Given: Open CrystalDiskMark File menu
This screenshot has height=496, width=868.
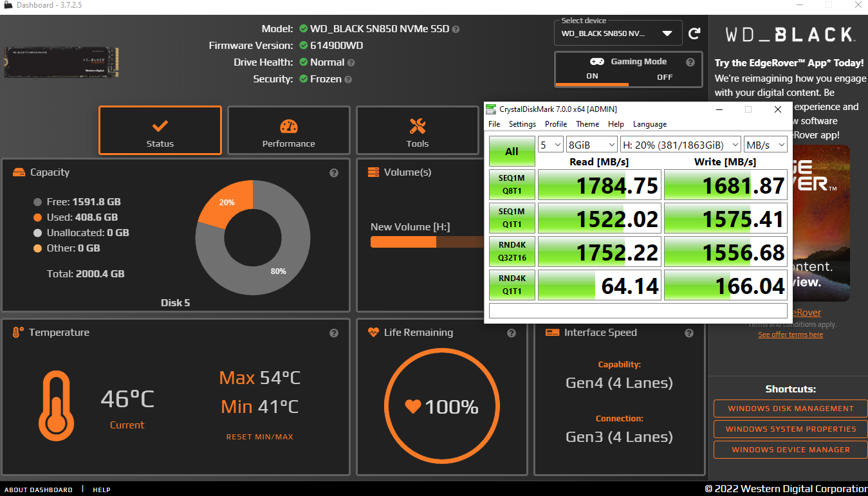Looking at the screenshot, I should [494, 124].
